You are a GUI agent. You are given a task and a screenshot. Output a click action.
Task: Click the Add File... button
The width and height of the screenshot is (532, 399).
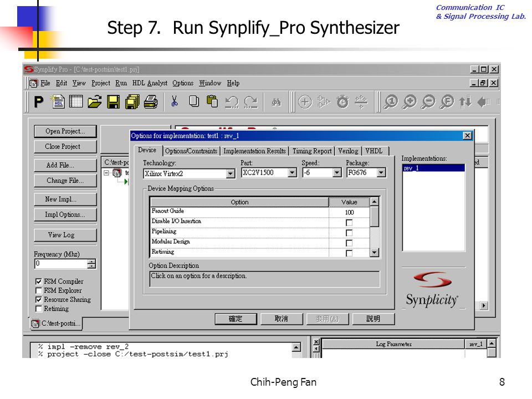[65, 165]
